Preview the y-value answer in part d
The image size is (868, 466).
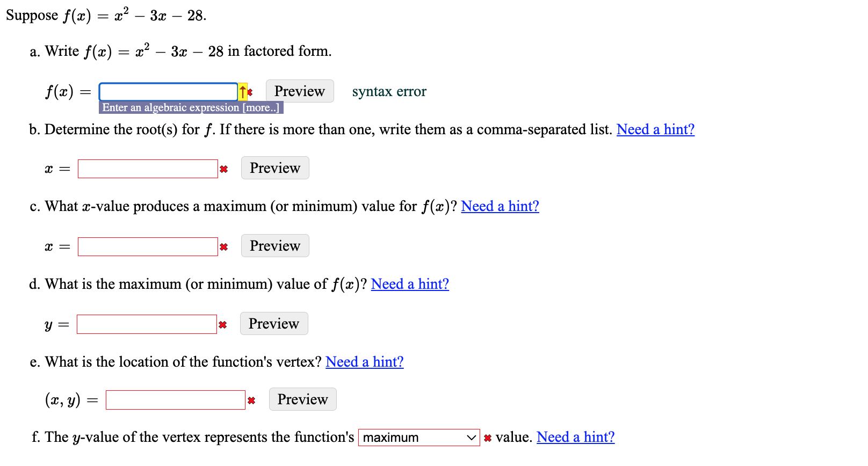(x=274, y=324)
